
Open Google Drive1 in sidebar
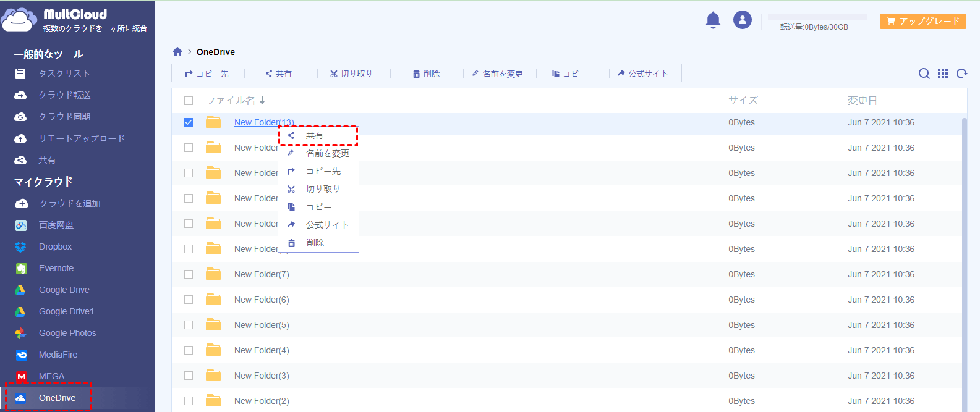pyautogui.click(x=66, y=311)
